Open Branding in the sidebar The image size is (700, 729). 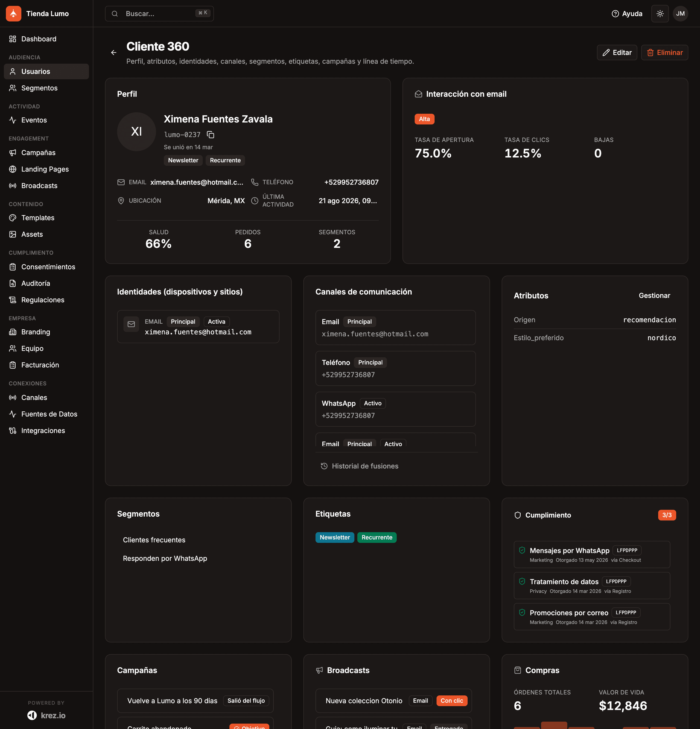click(x=46, y=332)
